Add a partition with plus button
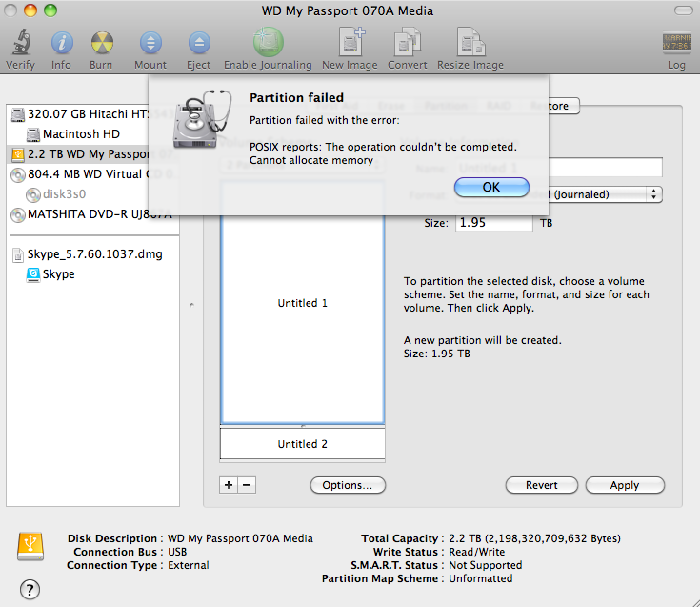The height and width of the screenshot is (607, 700). point(229,485)
